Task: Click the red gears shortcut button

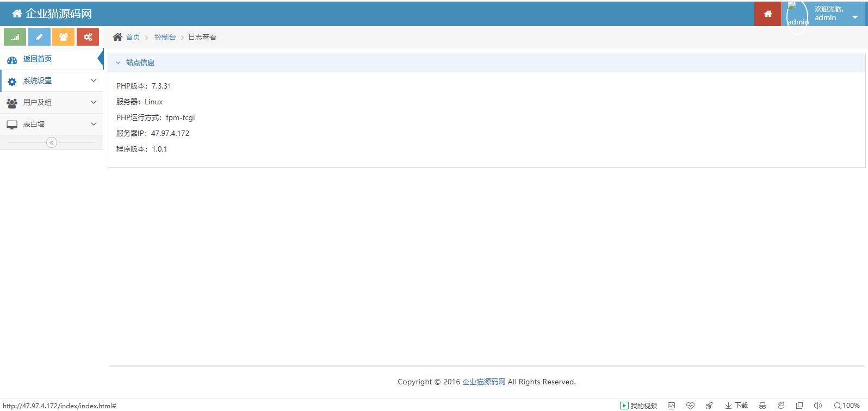Action: point(88,37)
